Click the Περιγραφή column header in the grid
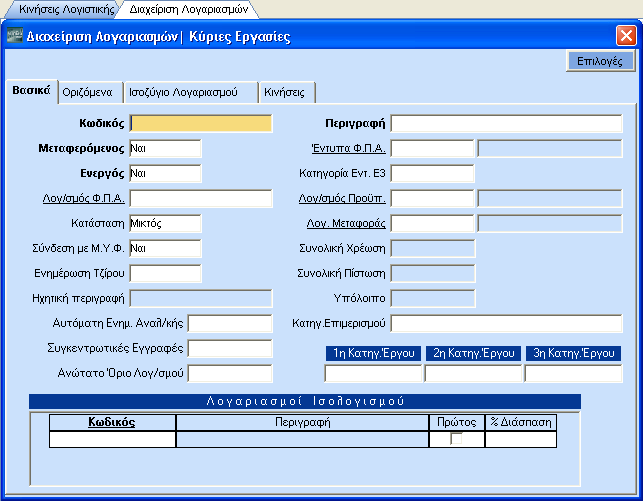The width and height of the screenshot is (643, 501). coord(303,422)
